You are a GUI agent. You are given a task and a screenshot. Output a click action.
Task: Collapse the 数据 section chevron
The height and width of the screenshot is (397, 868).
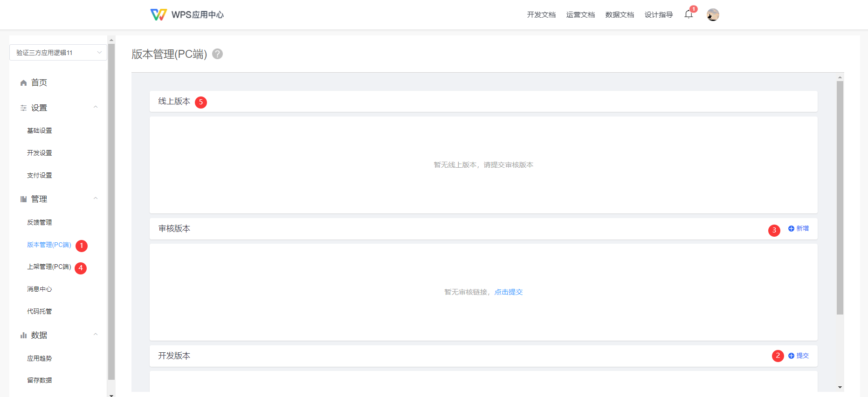pos(96,335)
